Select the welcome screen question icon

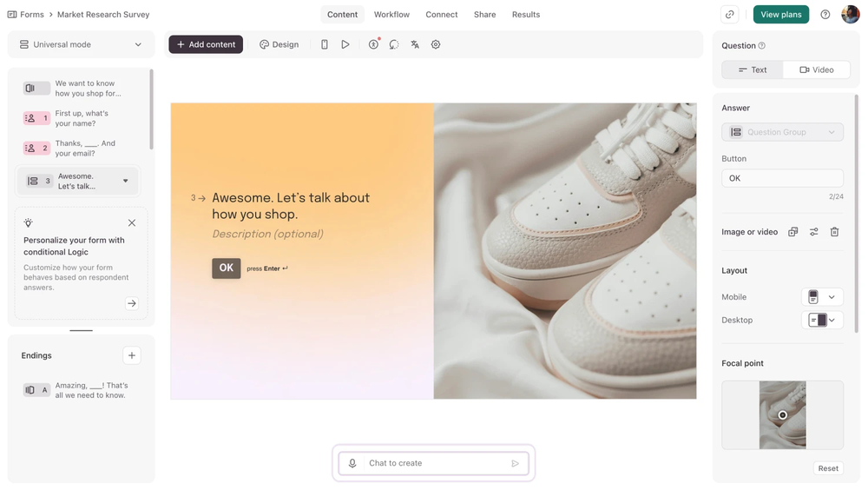36,88
